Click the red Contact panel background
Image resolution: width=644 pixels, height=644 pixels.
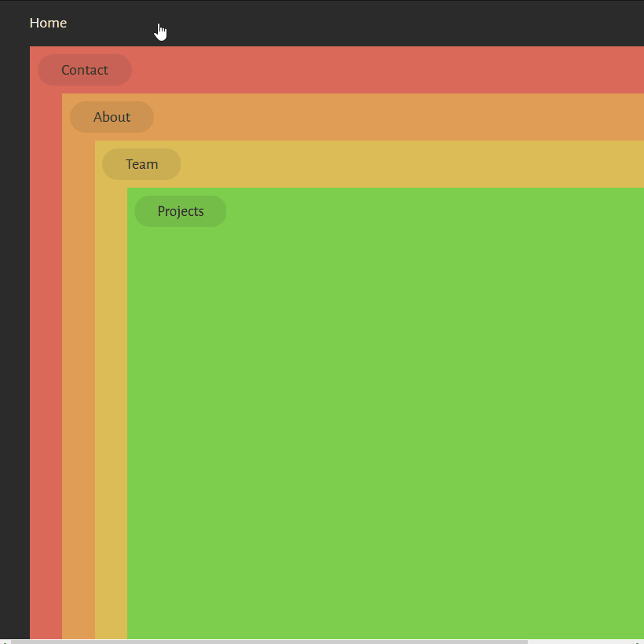(x=353, y=70)
